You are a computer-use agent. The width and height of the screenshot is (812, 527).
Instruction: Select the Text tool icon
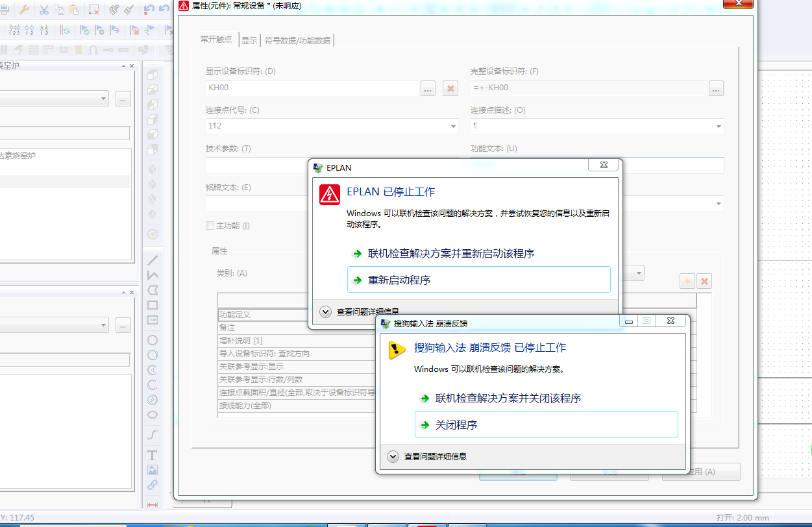(153, 455)
